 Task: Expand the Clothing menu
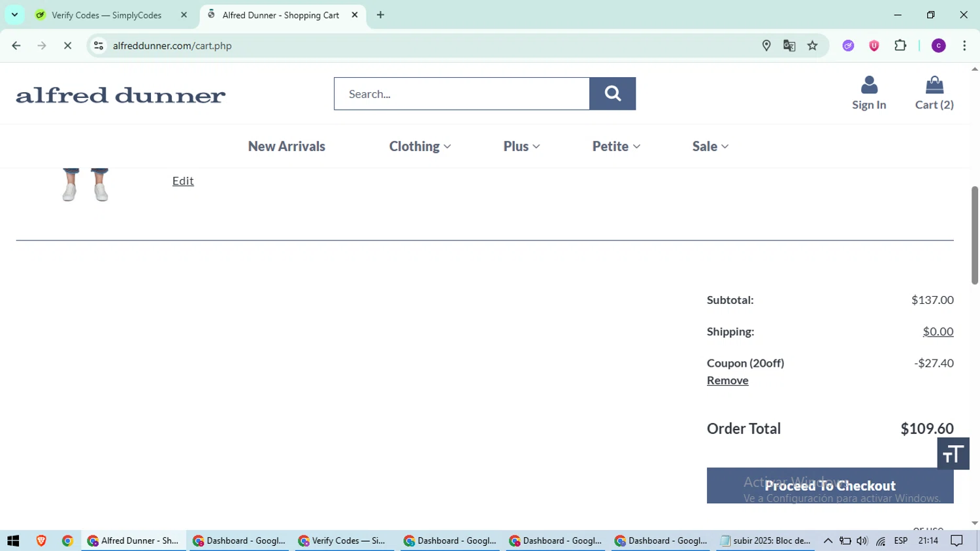[420, 146]
